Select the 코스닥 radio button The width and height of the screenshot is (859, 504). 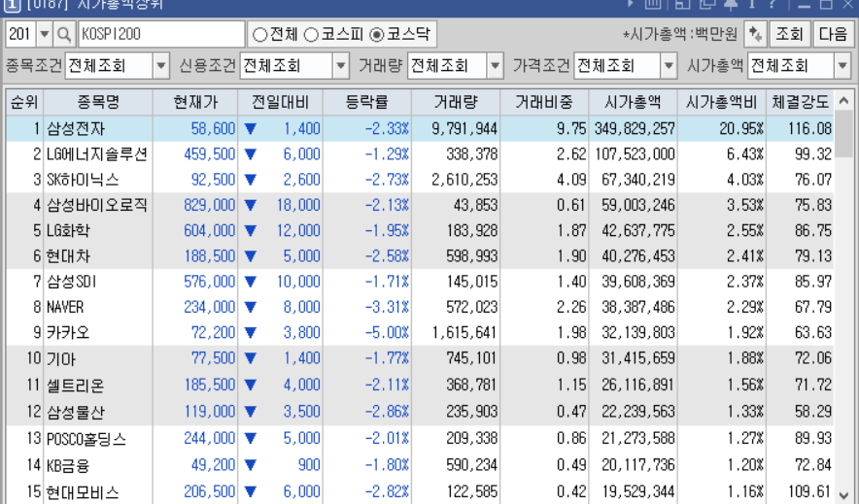376,35
